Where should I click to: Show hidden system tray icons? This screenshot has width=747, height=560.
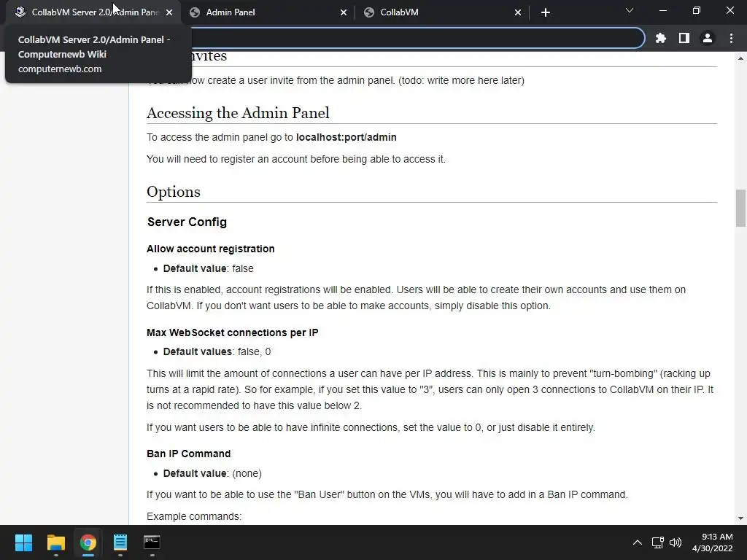[638, 542]
